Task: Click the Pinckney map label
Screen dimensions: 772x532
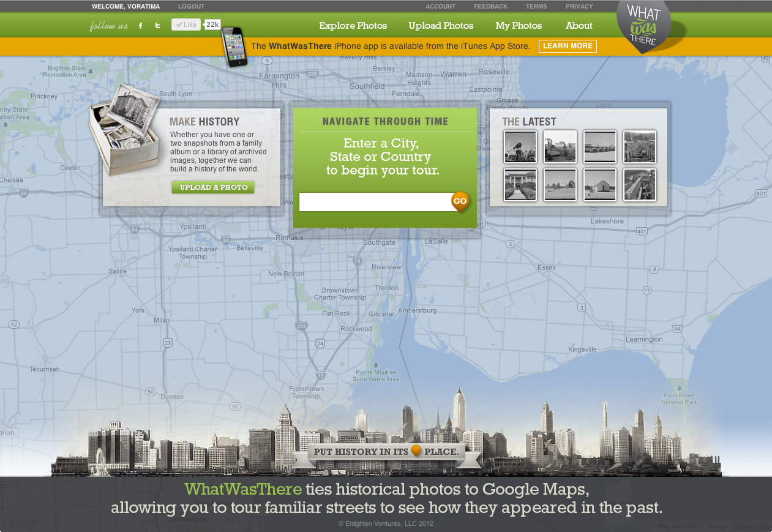Action: point(44,96)
